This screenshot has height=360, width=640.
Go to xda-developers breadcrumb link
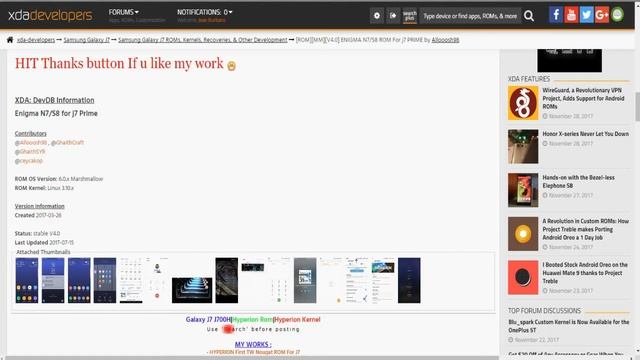tap(36, 40)
